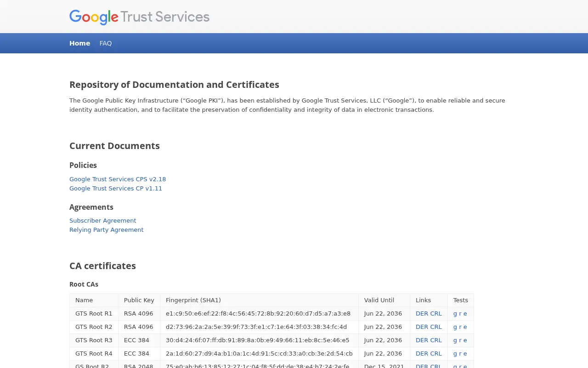The width and height of the screenshot is (588, 368).
Task: Click the "Public Key" column header
Action: (139, 300)
